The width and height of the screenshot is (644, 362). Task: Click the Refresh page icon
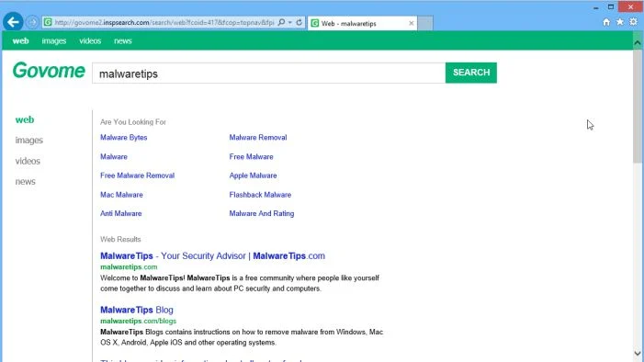click(x=299, y=22)
